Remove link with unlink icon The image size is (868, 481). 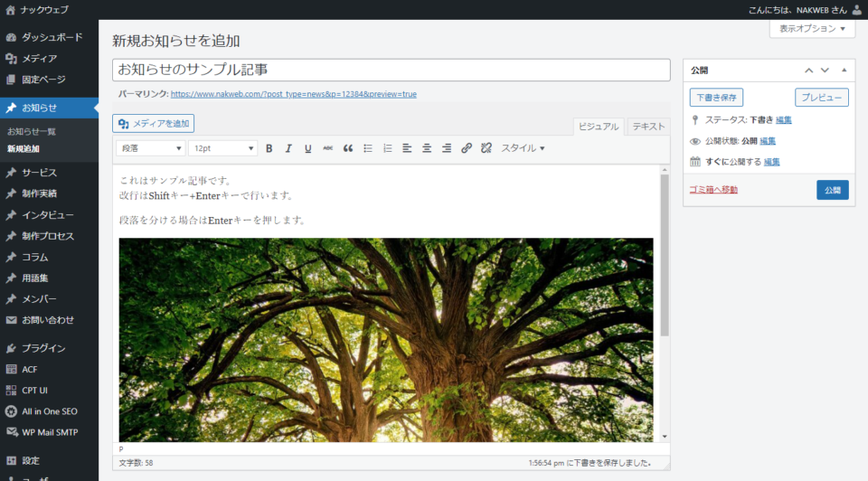pyautogui.click(x=486, y=148)
